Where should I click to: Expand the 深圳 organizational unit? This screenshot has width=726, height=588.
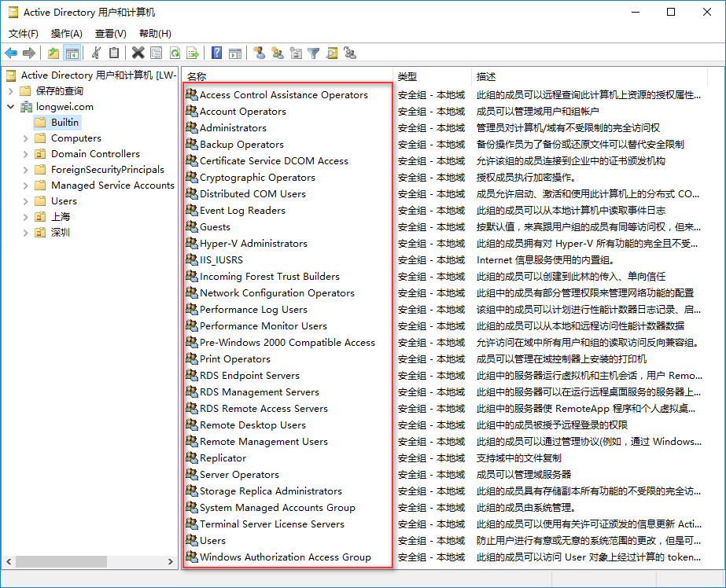[25, 233]
